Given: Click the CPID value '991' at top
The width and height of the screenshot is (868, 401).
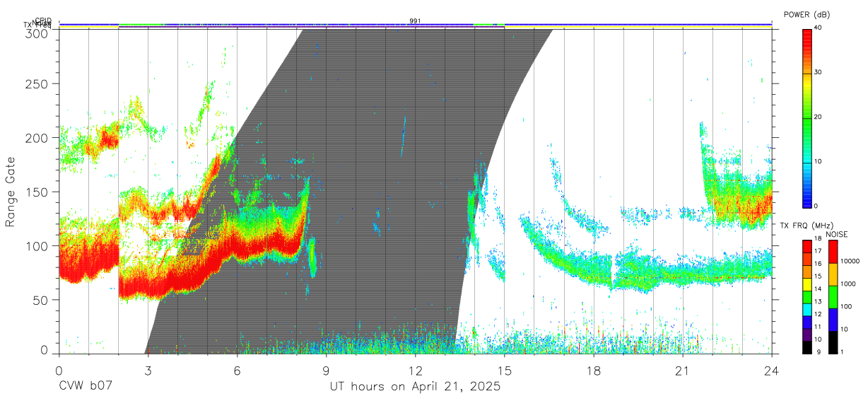Looking at the screenshot, I should click(415, 21).
